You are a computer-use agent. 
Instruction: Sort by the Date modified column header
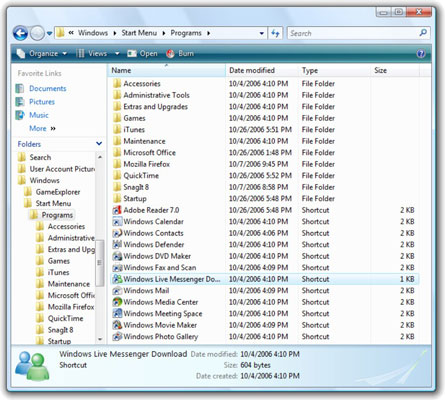[x=262, y=70]
